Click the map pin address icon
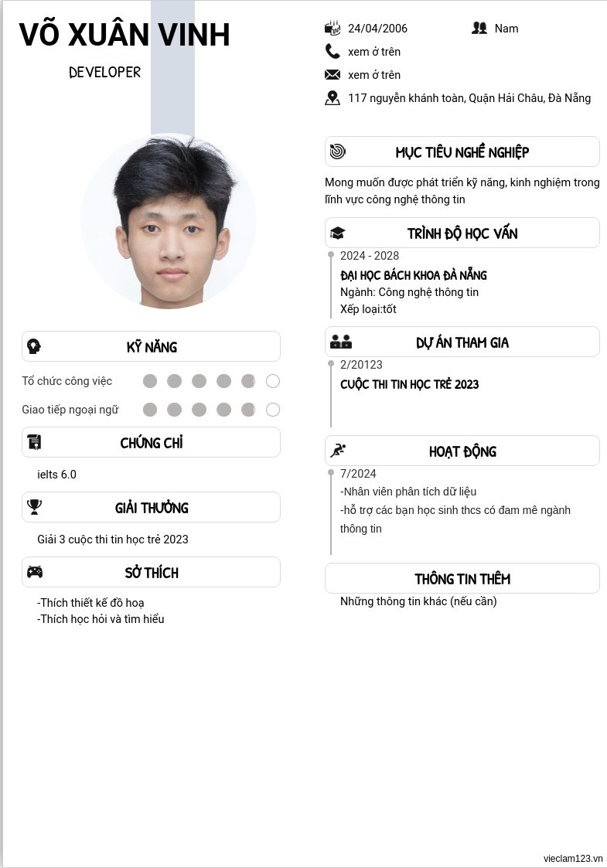 332,98
